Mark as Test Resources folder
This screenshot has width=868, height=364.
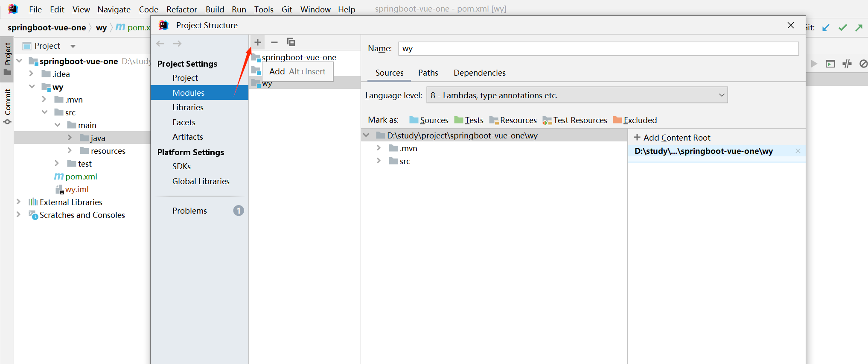coord(575,120)
